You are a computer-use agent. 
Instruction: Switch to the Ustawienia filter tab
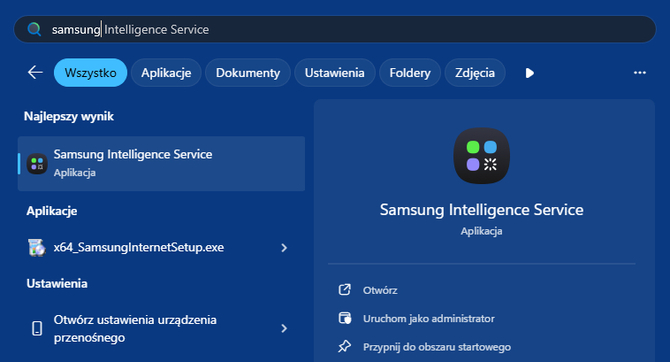(335, 73)
